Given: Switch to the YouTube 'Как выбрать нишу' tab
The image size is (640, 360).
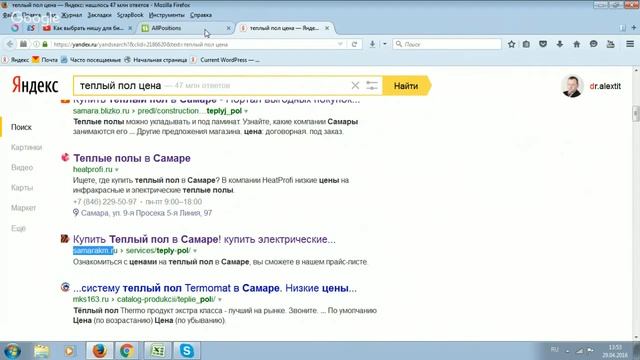Looking at the screenshot, I should (x=88, y=28).
